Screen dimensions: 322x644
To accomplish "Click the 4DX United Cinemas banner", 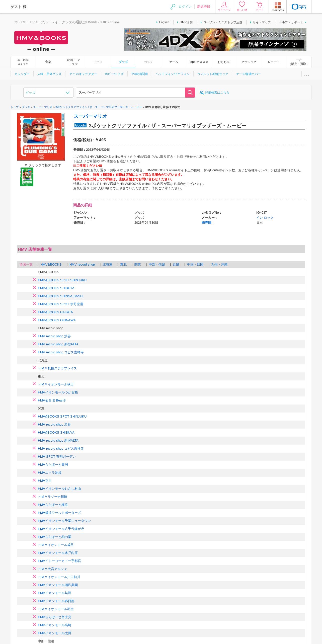I will pyautogui.click(x=215, y=40).
